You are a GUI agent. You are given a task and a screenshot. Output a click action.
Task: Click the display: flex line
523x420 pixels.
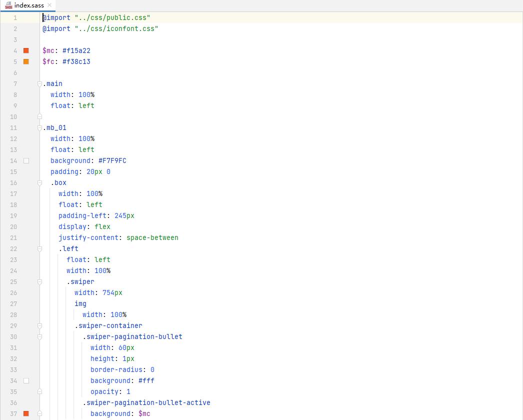point(84,227)
